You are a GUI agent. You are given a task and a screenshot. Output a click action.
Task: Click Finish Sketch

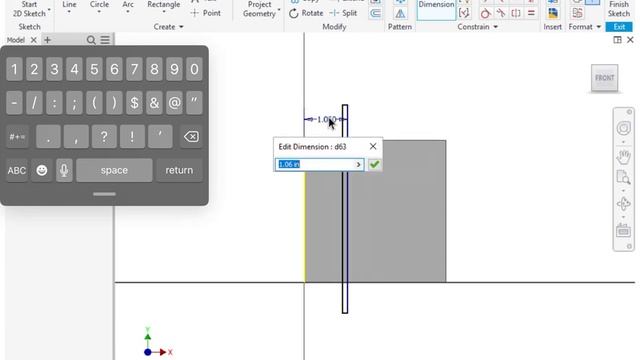[x=619, y=9]
